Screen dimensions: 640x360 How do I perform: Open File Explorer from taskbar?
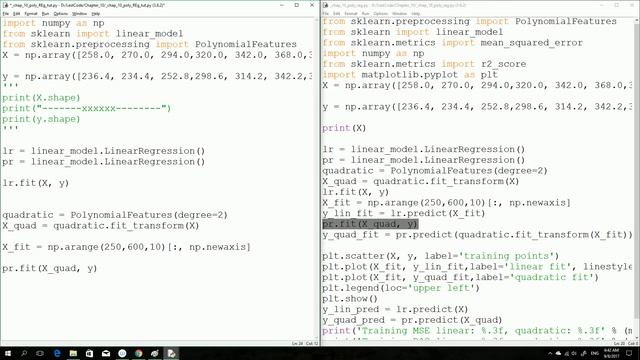pyautogui.click(x=73, y=353)
